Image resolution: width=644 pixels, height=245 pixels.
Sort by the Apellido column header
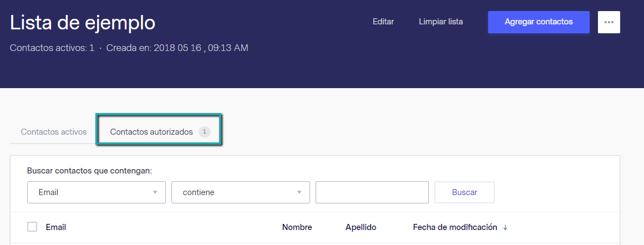click(361, 227)
